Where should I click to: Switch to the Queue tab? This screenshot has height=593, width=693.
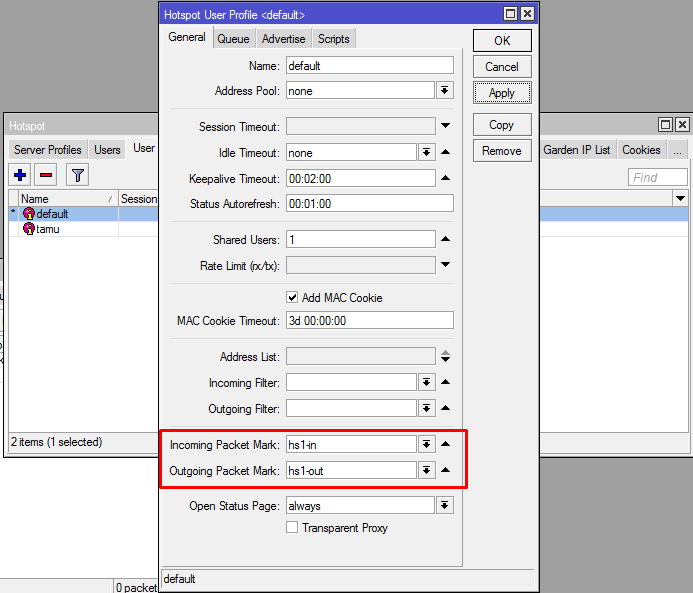click(233, 39)
